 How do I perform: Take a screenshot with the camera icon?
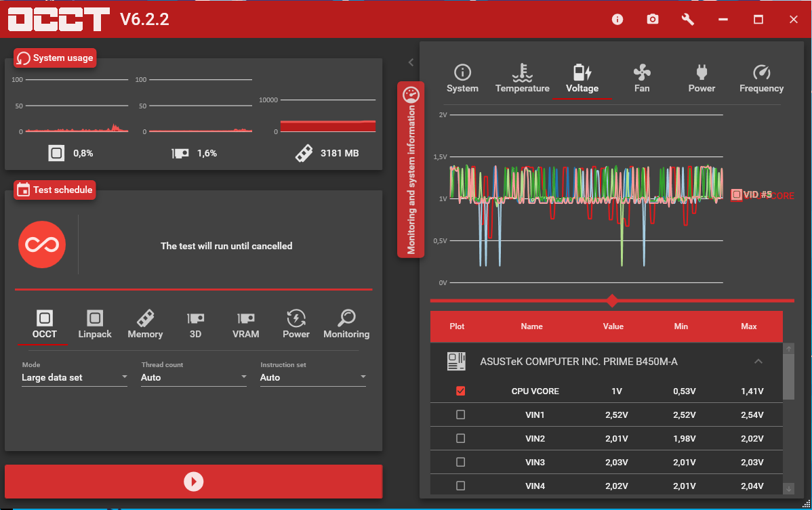653,19
